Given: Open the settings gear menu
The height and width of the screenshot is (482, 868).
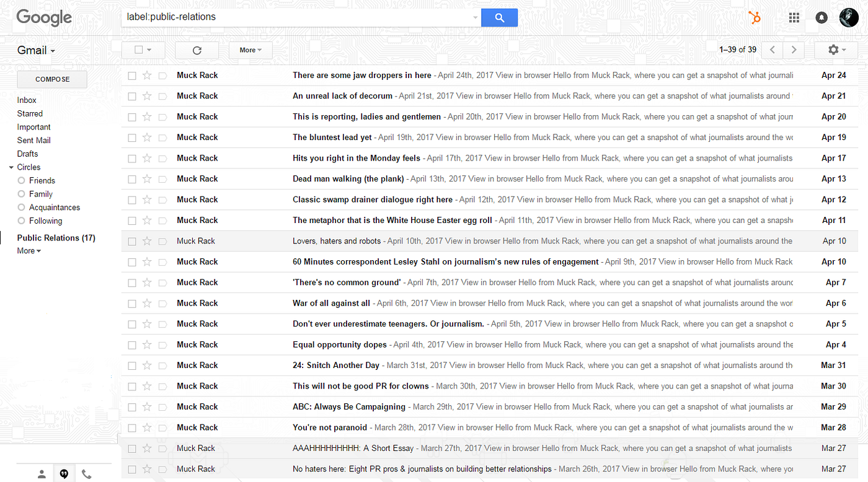Looking at the screenshot, I should [x=836, y=50].
